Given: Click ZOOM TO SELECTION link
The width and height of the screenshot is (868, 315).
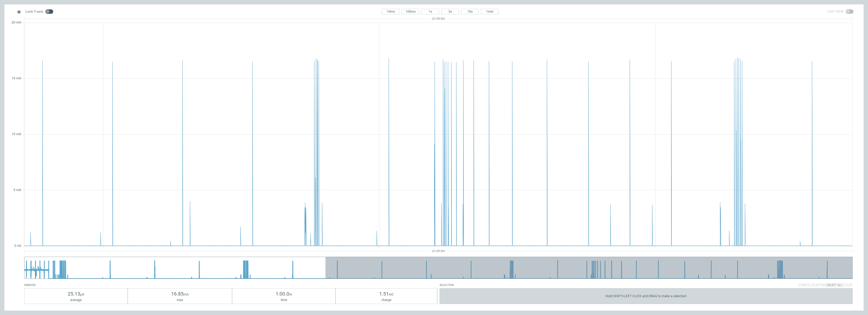Looking at the screenshot, I should [x=812, y=285].
